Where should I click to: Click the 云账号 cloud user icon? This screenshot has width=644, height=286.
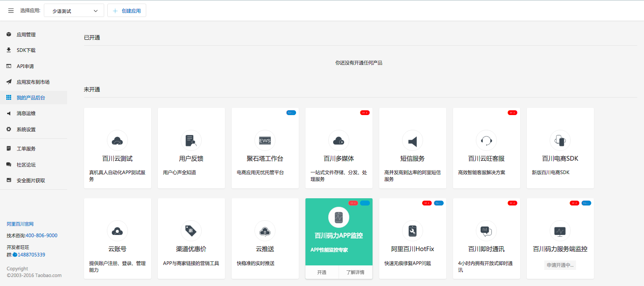[x=117, y=231]
